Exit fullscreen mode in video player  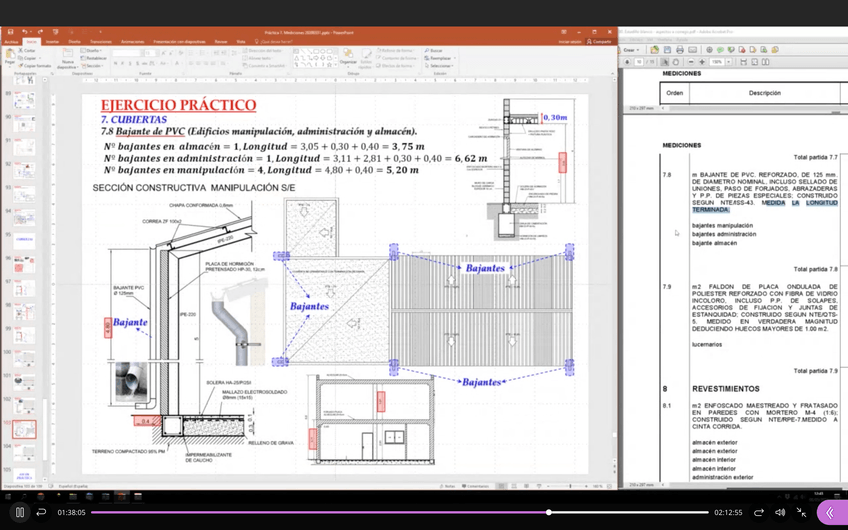point(802,512)
